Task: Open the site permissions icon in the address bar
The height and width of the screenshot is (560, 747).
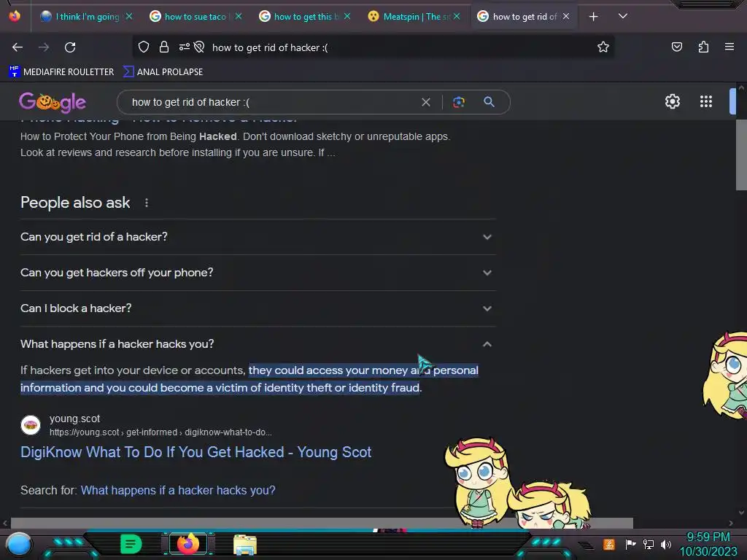Action: coord(185,47)
